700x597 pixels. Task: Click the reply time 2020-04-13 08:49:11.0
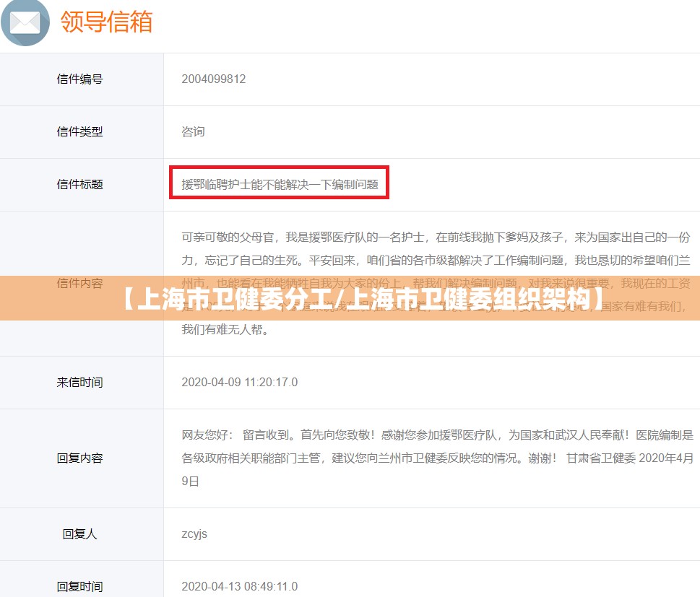[239, 586]
